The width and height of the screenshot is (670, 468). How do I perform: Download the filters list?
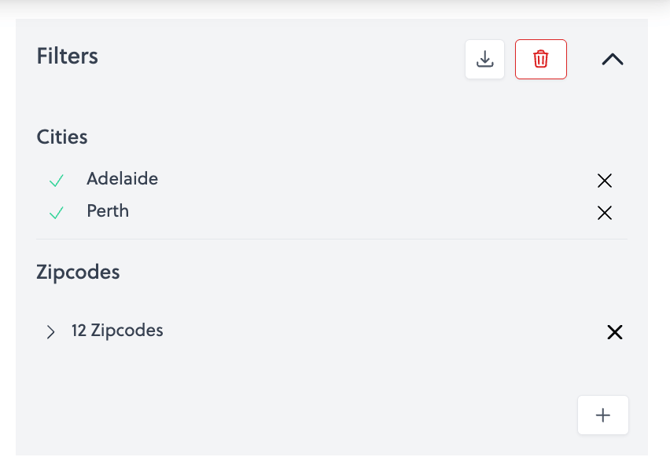tap(485, 60)
